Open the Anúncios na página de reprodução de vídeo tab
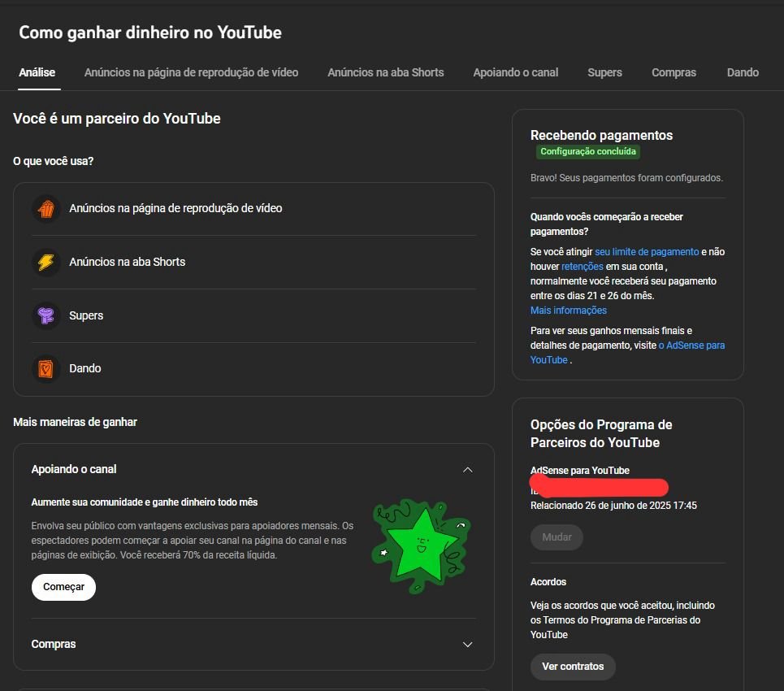This screenshot has width=784, height=691. click(x=191, y=72)
